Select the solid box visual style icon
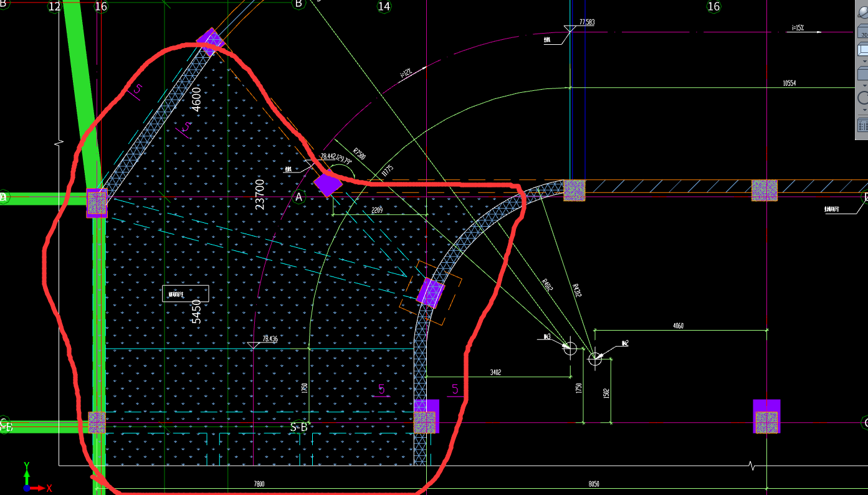 point(863,73)
